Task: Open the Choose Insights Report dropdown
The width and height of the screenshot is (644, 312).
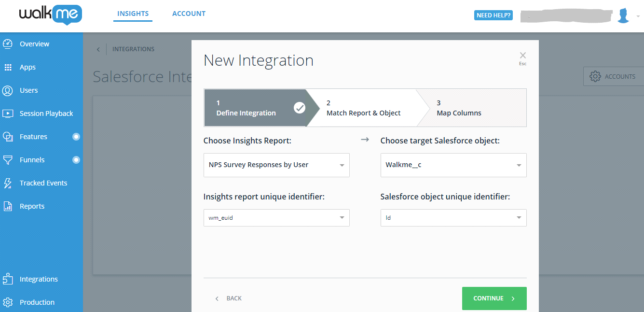Action: [276, 165]
